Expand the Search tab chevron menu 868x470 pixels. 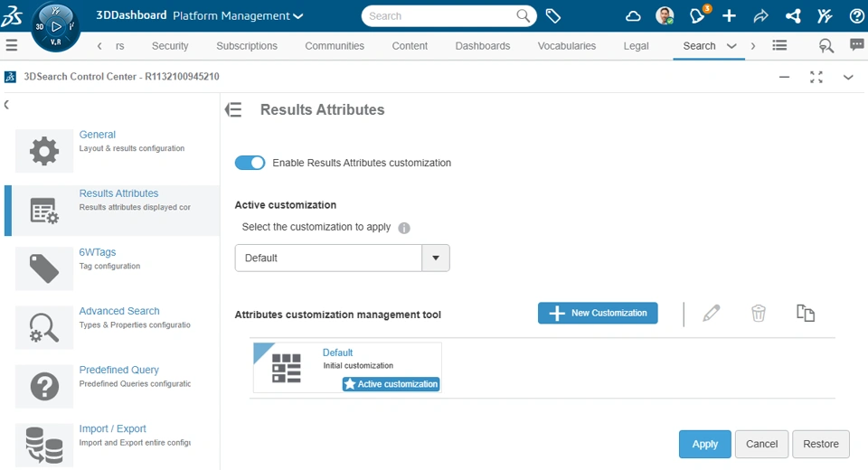click(731, 46)
